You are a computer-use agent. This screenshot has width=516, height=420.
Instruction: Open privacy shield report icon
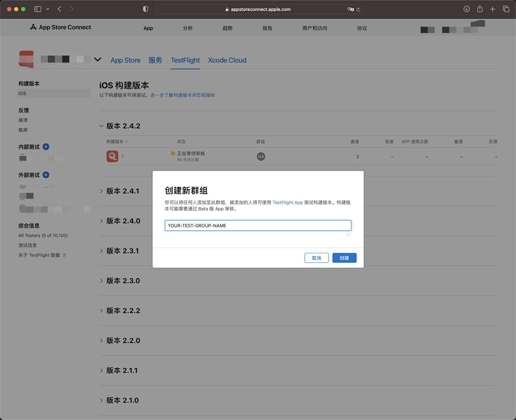point(145,9)
